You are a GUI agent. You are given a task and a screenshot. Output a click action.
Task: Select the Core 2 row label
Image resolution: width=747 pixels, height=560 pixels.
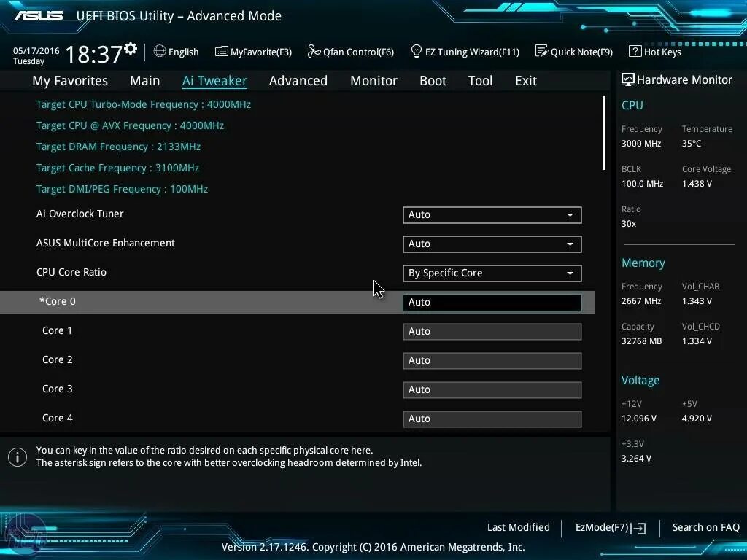(57, 359)
